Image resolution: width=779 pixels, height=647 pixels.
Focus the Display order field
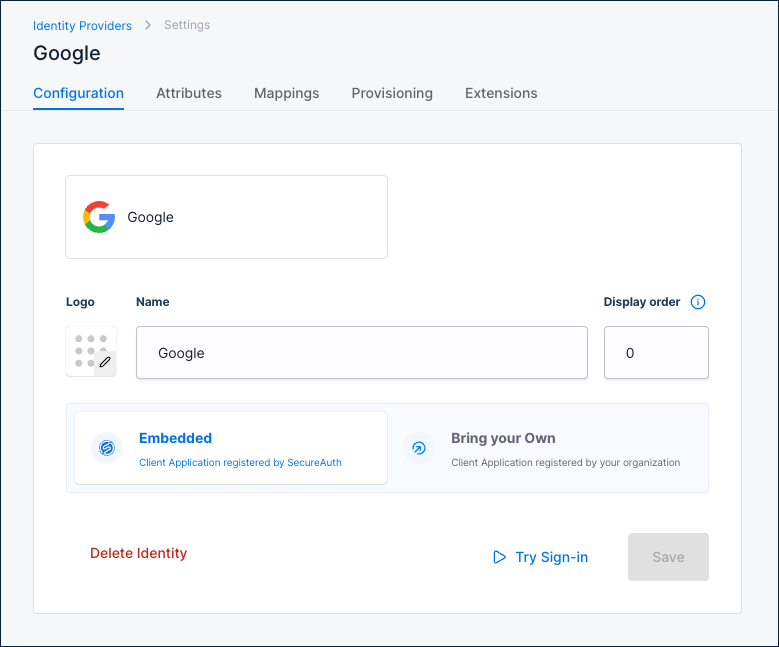point(656,352)
